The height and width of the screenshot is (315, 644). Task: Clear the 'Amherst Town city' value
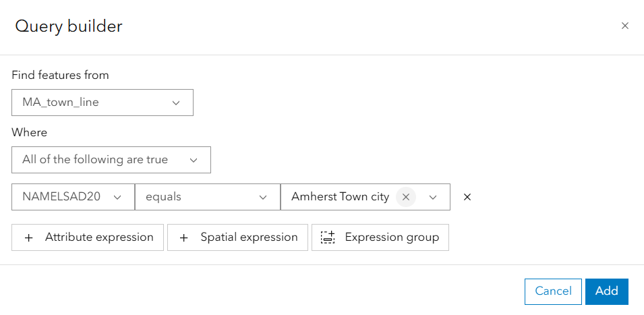[406, 197]
